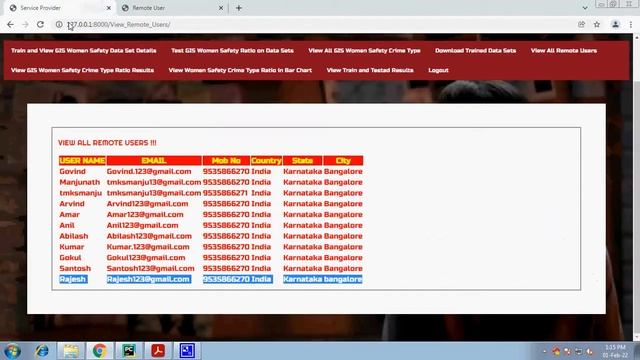The width and height of the screenshot is (640, 360).
Task: Click the tmksmanju user name cell
Action: click(80, 193)
